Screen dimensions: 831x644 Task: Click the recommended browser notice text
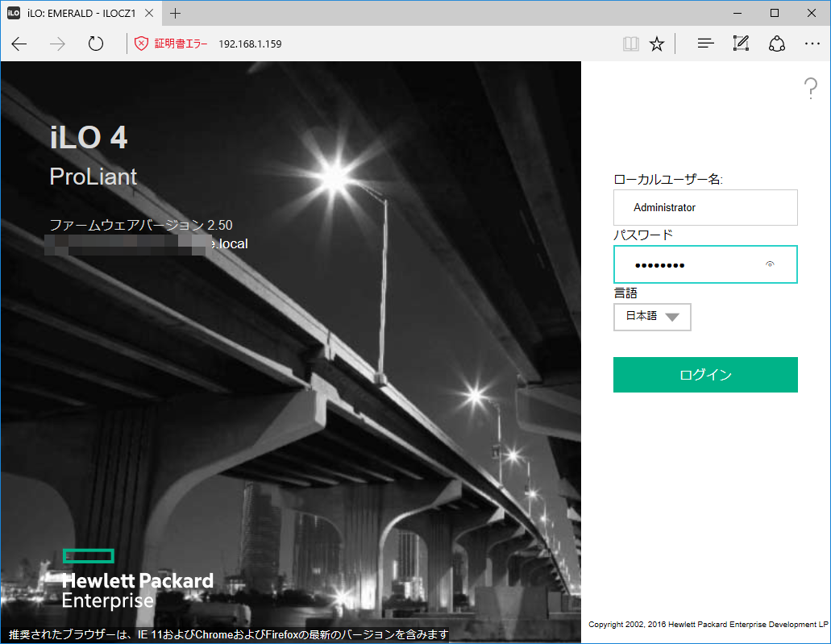[x=228, y=634]
